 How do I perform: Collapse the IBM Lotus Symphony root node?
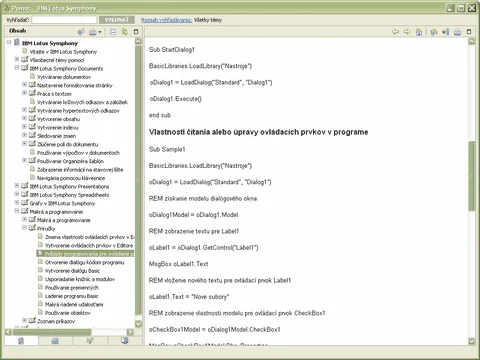coord(9,42)
